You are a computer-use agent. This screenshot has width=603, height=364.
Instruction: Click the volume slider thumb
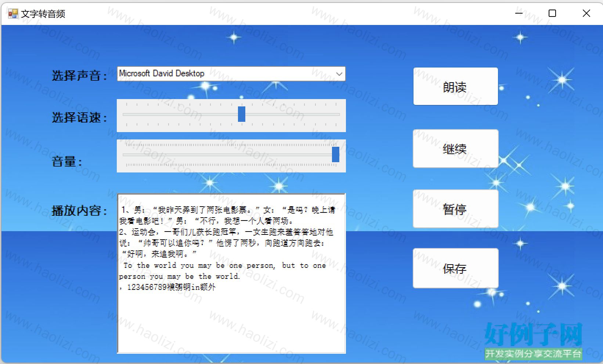pyautogui.click(x=335, y=154)
